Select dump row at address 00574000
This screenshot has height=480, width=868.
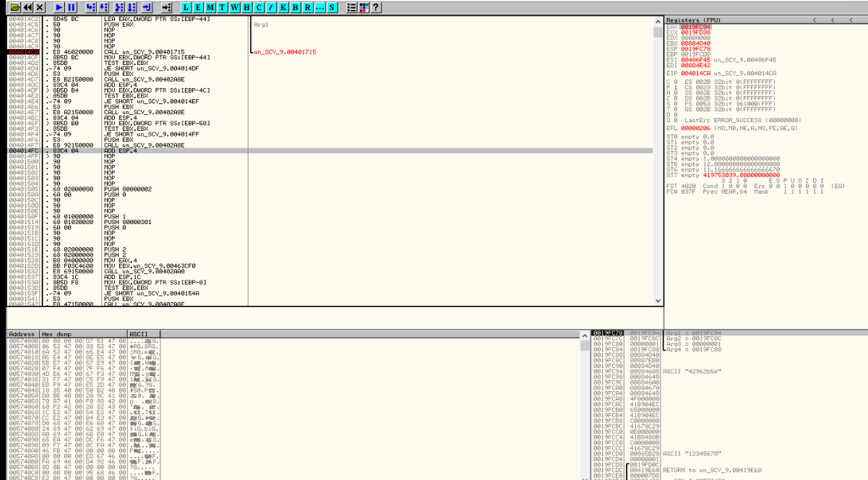83,341
